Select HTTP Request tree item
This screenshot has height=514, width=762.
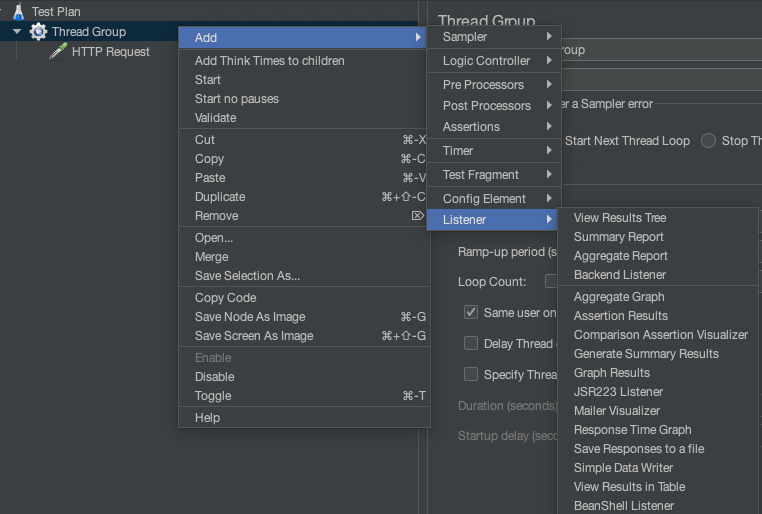(x=110, y=51)
